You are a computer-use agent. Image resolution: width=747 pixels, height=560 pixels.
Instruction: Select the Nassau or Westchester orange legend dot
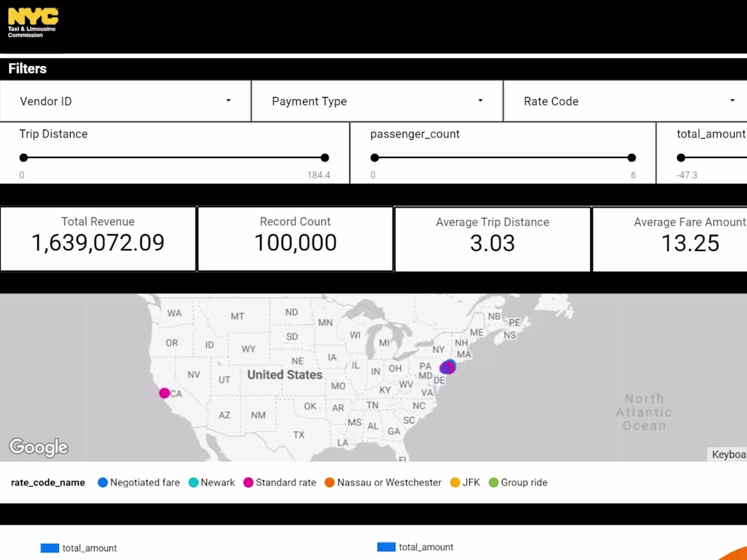pyautogui.click(x=329, y=482)
